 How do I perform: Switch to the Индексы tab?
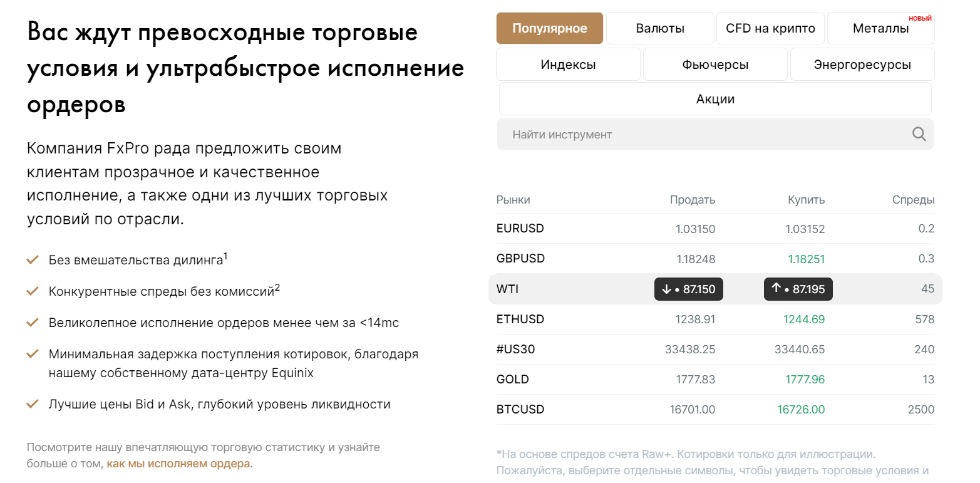click(x=569, y=65)
